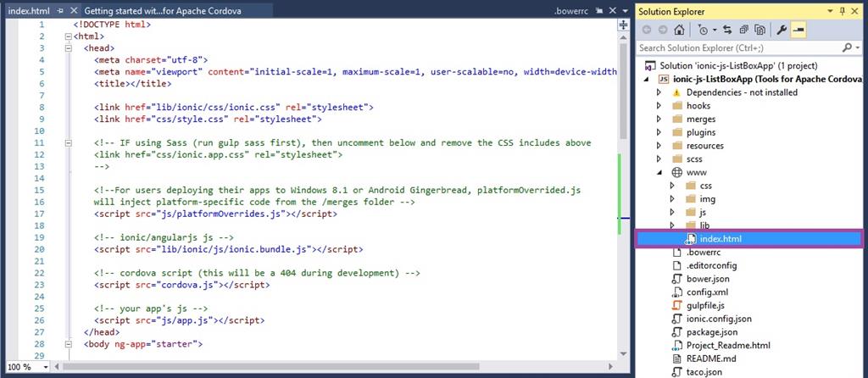Toggle the Show All Files icon
Viewport: 868px width, 378px height.
[760, 30]
